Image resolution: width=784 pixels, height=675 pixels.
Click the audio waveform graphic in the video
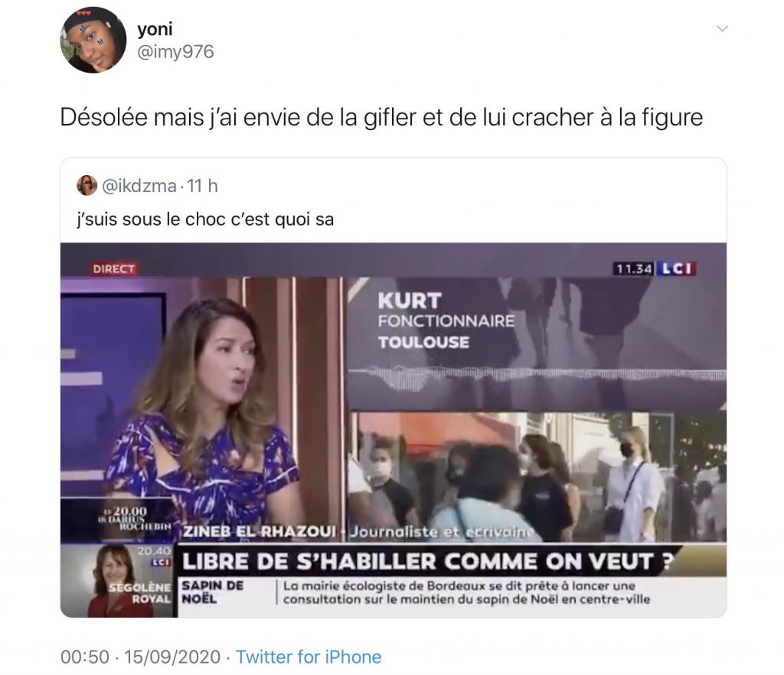pyautogui.click(x=537, y=376)
